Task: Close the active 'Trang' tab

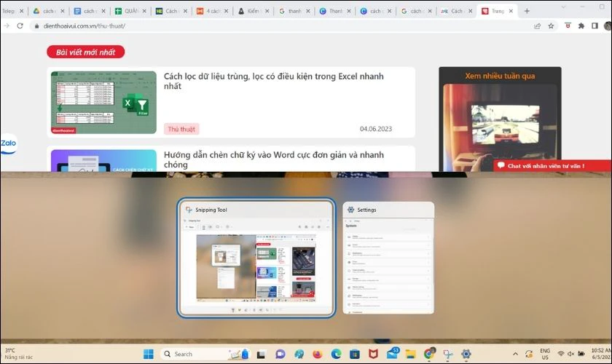Action: 511,11
